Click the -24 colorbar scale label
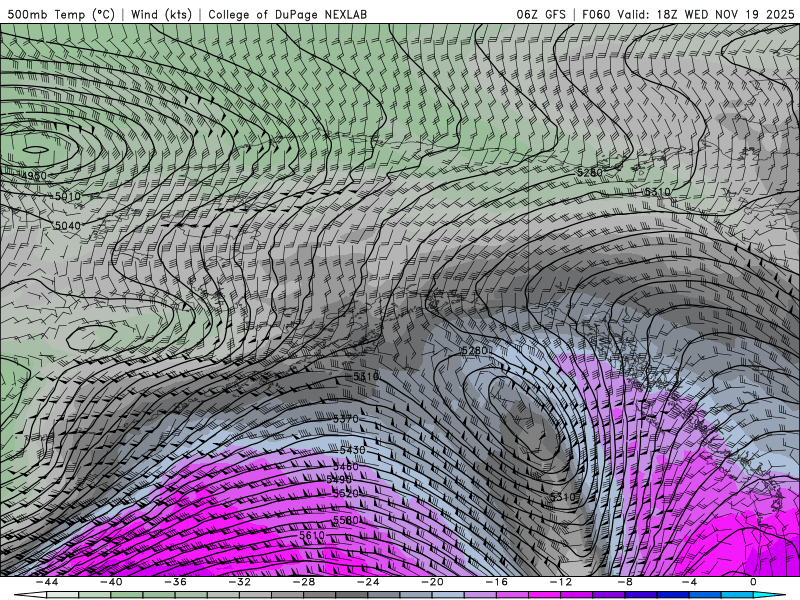 click(368, 582)
